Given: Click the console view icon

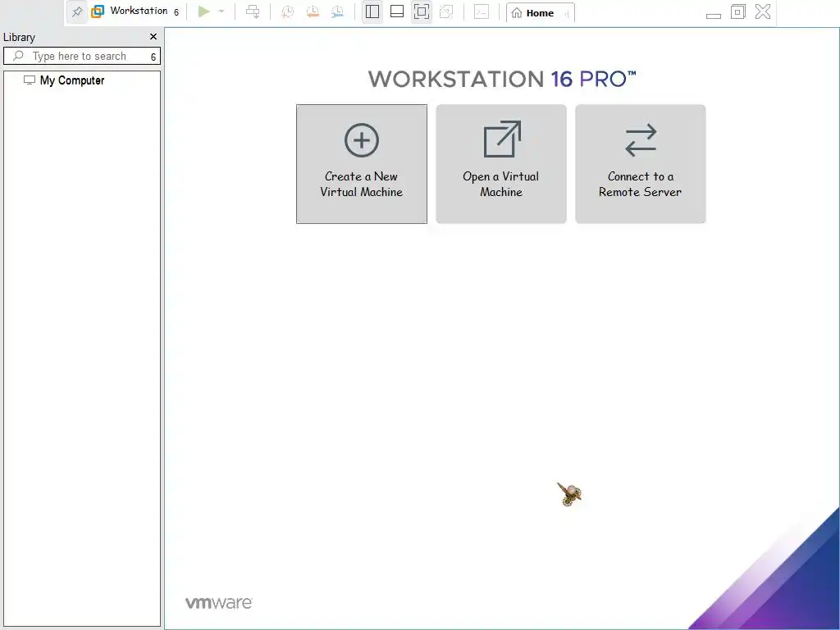Looking at the screenshot, I should [x=482, y=11].
